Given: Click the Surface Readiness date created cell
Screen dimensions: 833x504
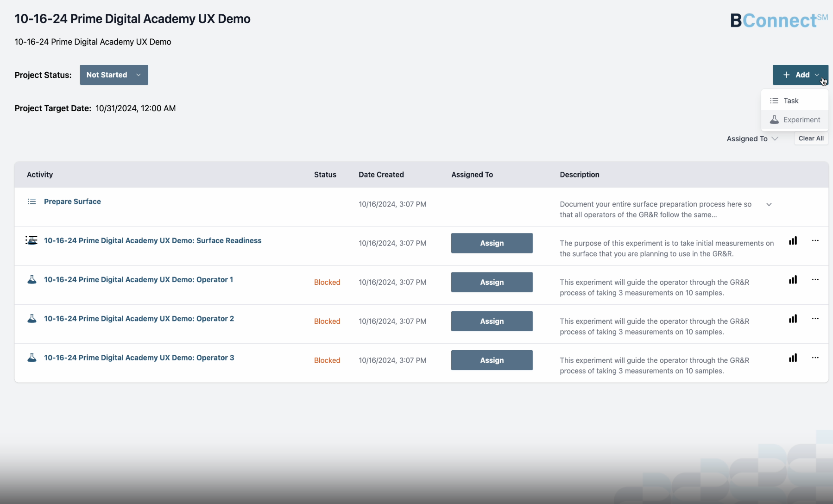Looking at the screenshot, I should click(x=392, y=243).
